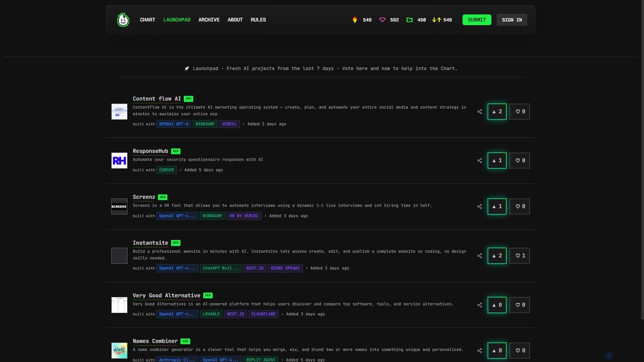Upvote ResponseHub
Viewport: 644px width, 362px height.
(497, 160)
